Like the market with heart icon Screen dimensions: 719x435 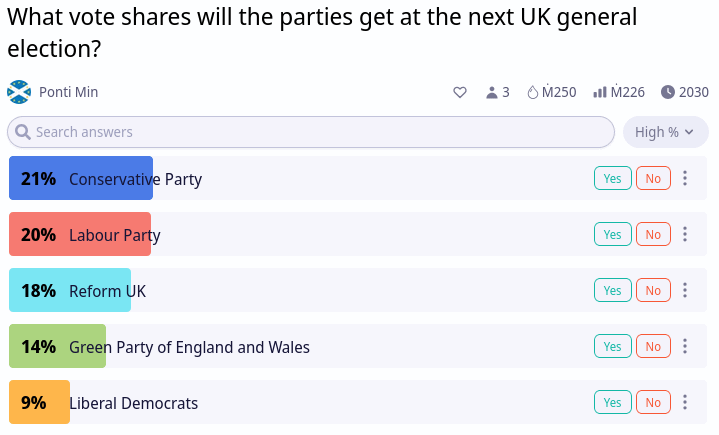[x=460, y=93]
